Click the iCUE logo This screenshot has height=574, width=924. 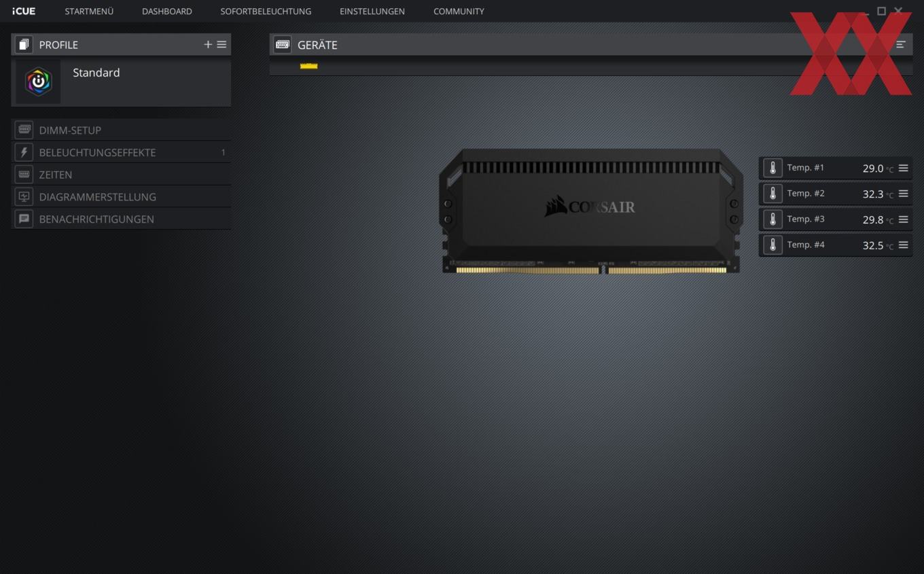tap(24, 12)
